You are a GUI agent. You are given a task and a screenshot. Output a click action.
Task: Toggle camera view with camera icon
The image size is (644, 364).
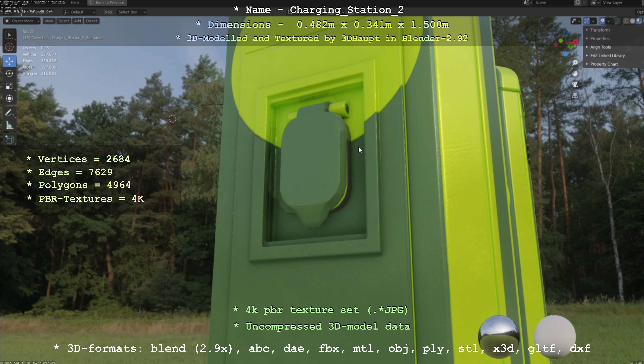point(575,85)
